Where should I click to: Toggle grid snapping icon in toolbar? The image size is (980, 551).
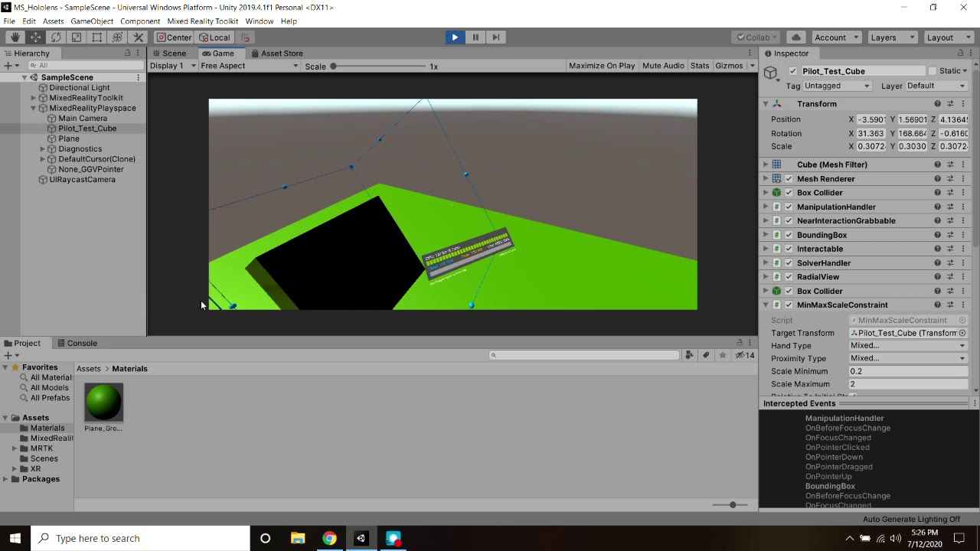click(x=245, y=37)
